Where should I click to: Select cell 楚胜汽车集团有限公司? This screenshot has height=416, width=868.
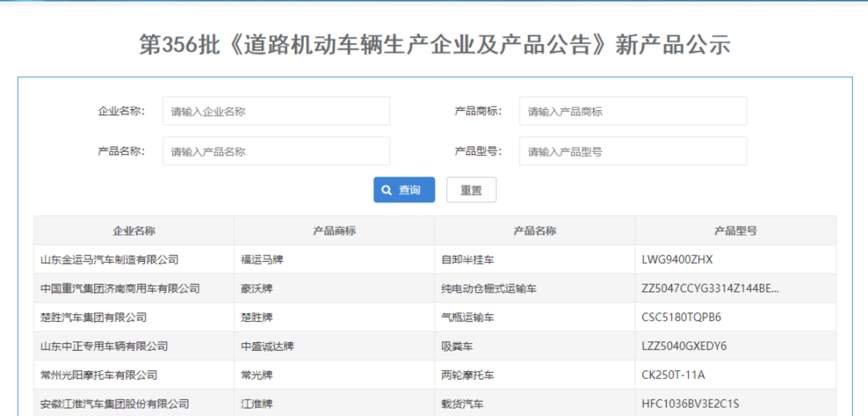(x=134, y=317)
